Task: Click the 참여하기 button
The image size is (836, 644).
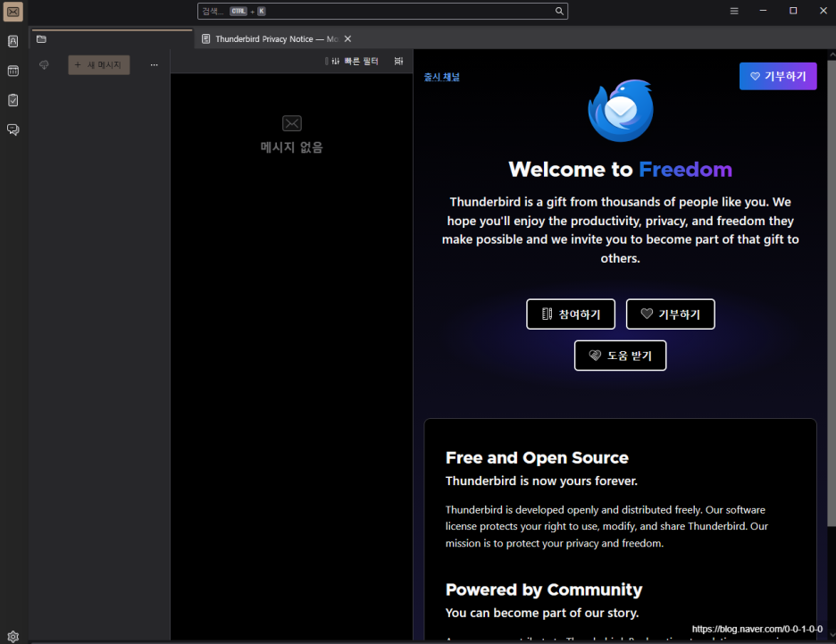Action: click(x=571, y=314)
